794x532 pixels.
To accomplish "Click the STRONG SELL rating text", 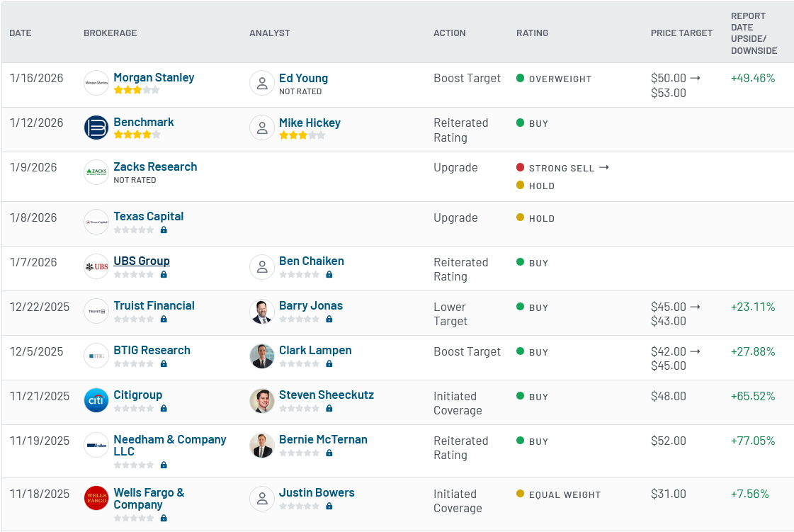I will point(562,168).
